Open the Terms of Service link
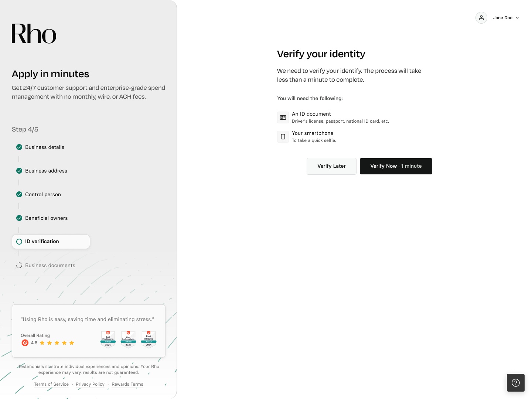The width and height of the screenshot is (532, 399). [x=51, y=384]
